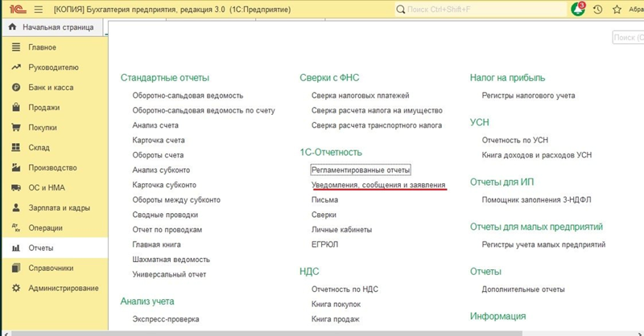The height and width of the screenshot is (336, 644).
Task: Open Карточка счета report
Action: click(159, 141)
